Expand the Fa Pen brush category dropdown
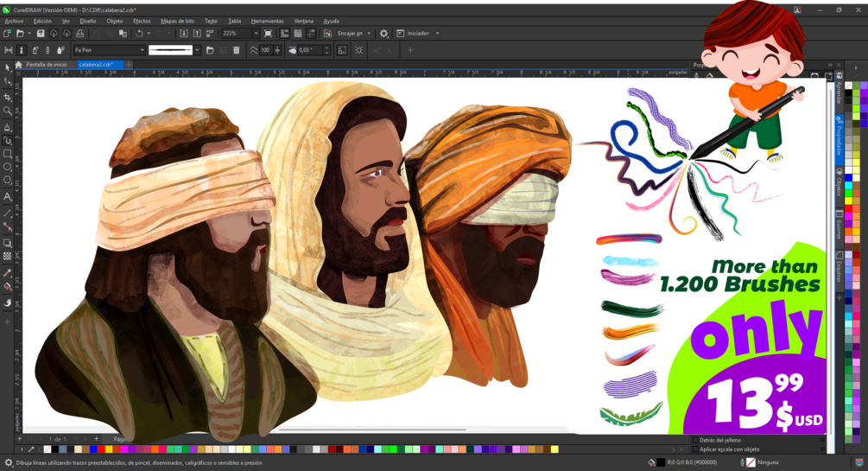868x471 pixels. tap(142, 50)
